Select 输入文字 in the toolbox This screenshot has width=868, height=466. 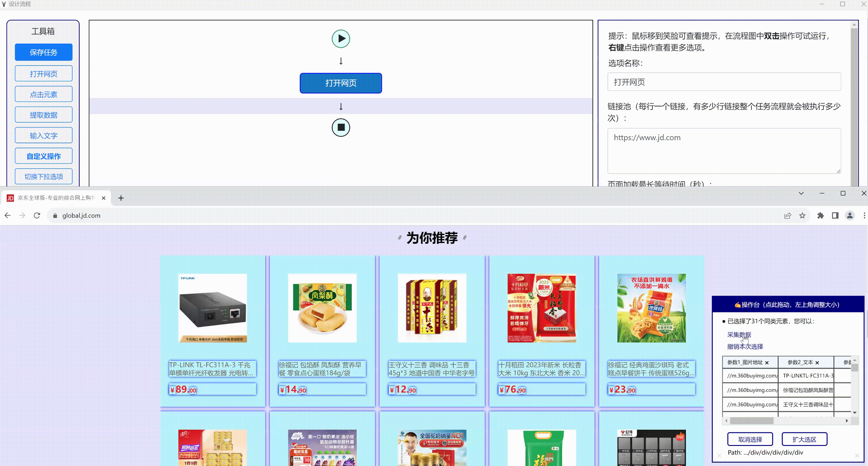[x=43, y=135]
